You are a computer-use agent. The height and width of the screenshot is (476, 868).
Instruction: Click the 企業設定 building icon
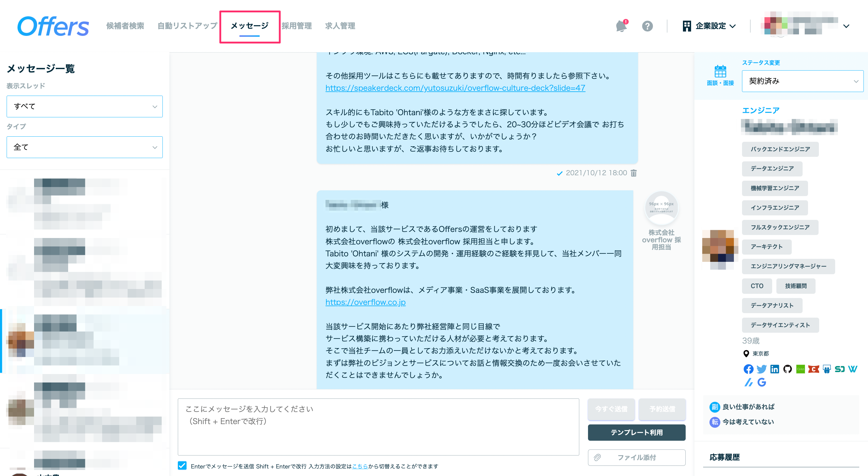coord(686,26)
